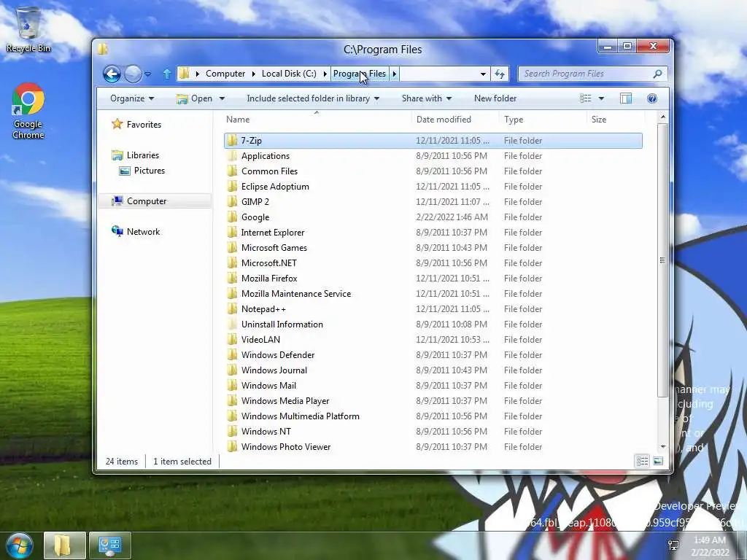
Task: Click the Uninstall Information folder name
Action: tap(282, 324)
